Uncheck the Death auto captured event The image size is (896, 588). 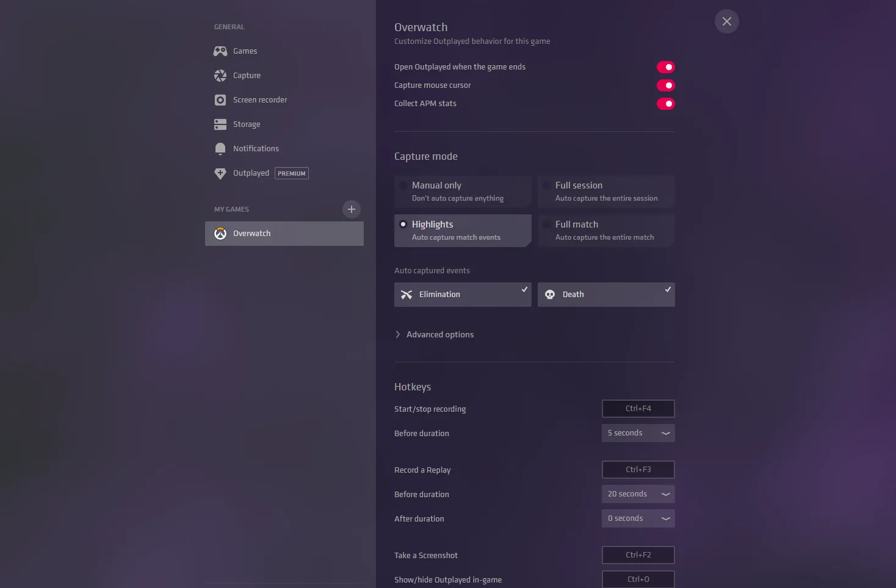(x=606, y=295)
